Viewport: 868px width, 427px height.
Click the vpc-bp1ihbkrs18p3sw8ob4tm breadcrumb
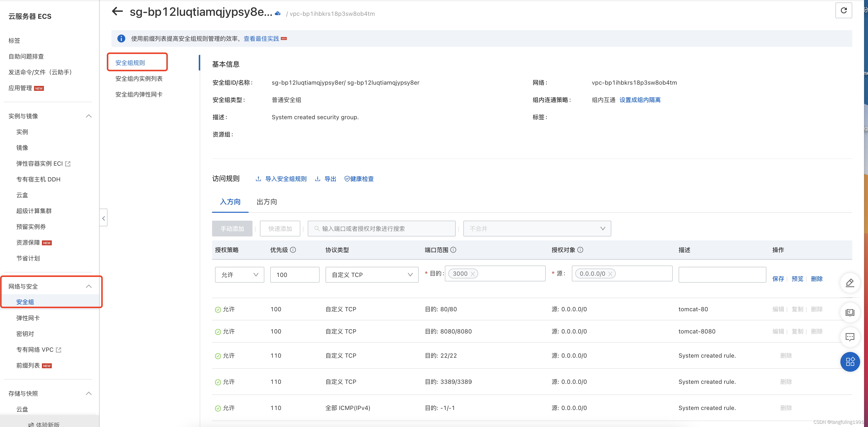(x=332, y=14)
